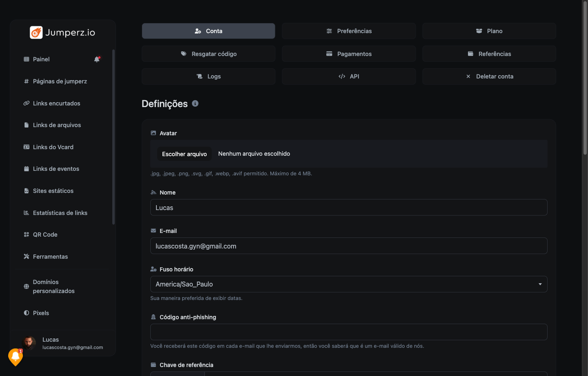
Task: Click the Jumperz.io logo
Action: tap(62, 32)
